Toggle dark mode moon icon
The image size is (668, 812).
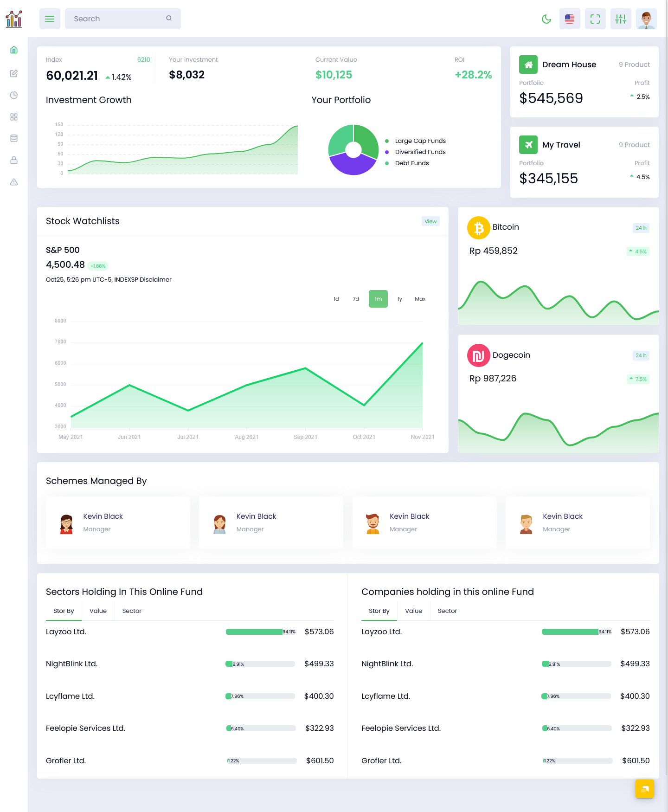[546, 19]
